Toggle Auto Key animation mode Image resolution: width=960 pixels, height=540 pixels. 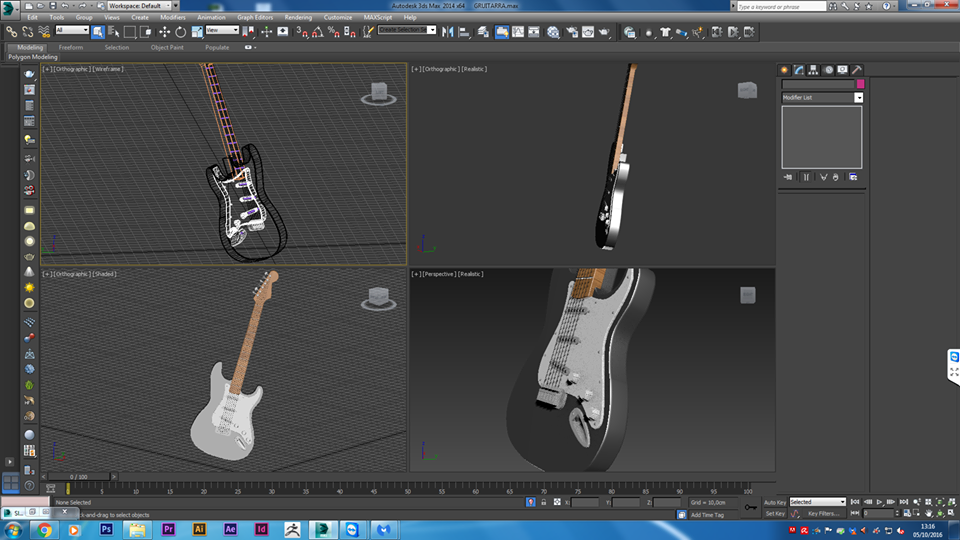[774, 502]
